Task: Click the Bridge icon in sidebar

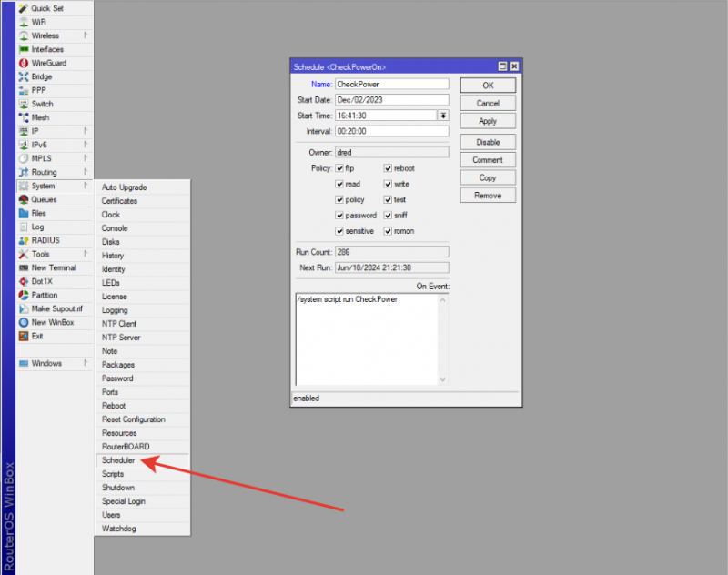Action: [x=24, y=76]
